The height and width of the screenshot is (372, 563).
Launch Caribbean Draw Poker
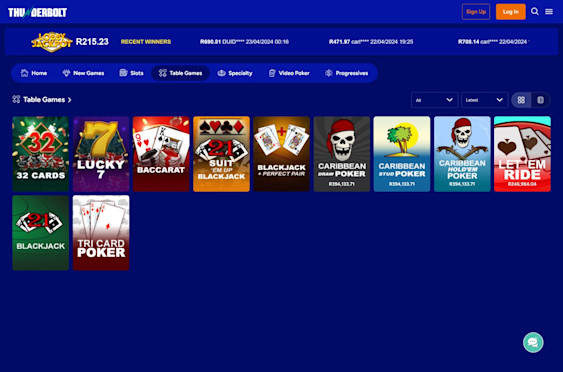341,154
